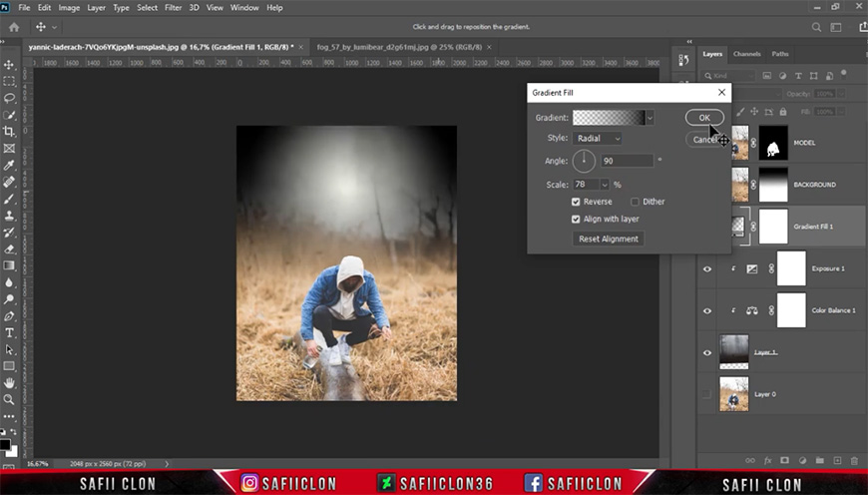Open the layer Kind filter dropdown
The image size is (868, 495).
pyautogui.click(x=728, y=75)
